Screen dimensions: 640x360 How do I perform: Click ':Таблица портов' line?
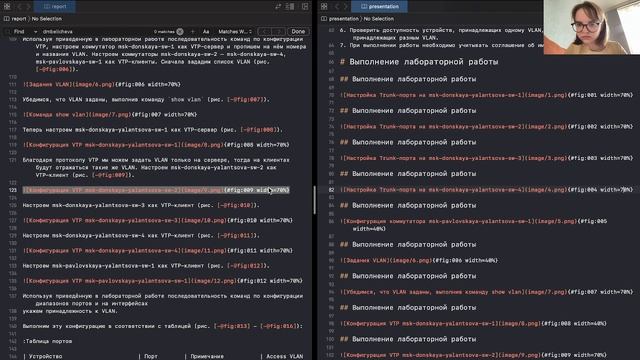[47, 341]
